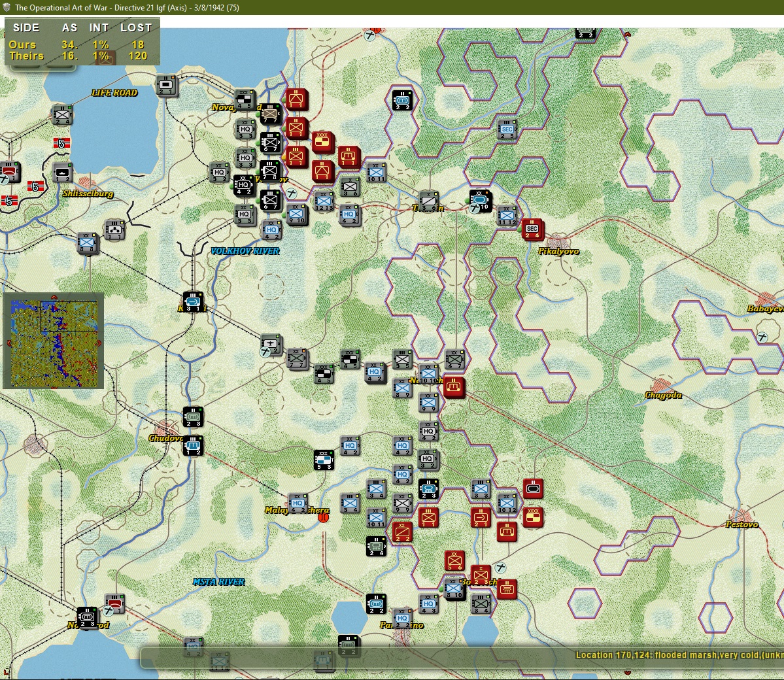Viewport: 784px width, 680px height.
Task: Click the minimap's right arrow
Action: [x=99, y=343]
